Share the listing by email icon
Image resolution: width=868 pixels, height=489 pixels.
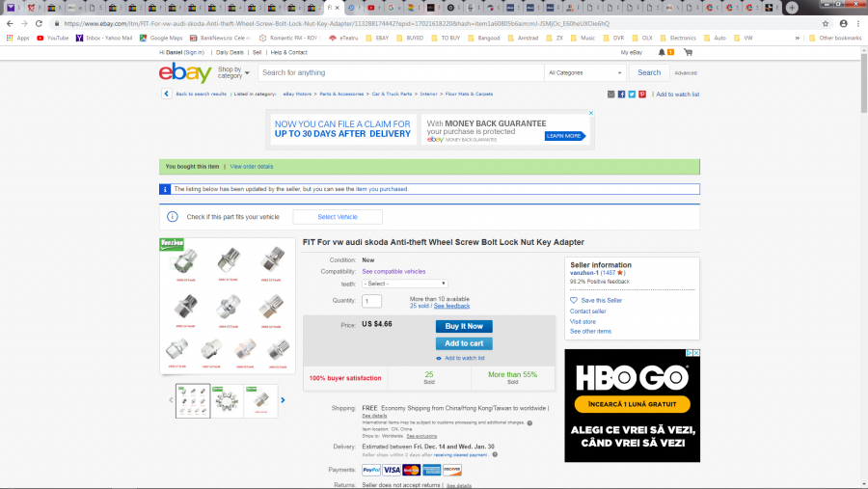coord(611,95)
